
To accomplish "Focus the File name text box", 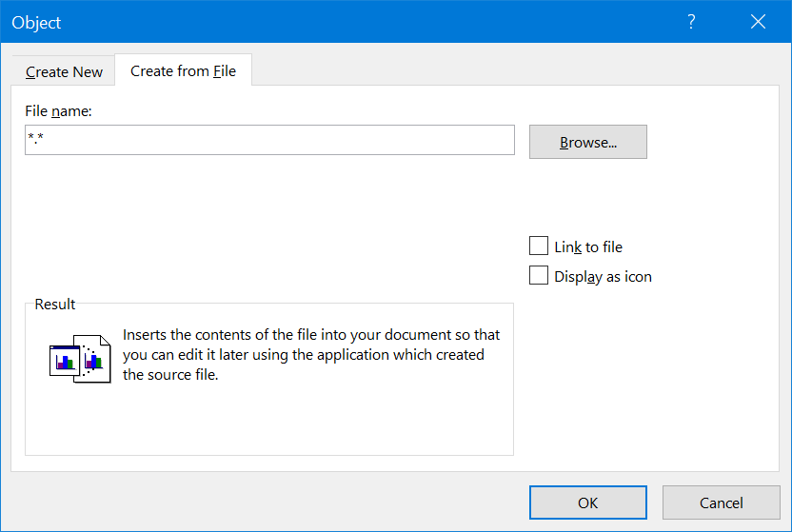I will [x=269, y=141].
